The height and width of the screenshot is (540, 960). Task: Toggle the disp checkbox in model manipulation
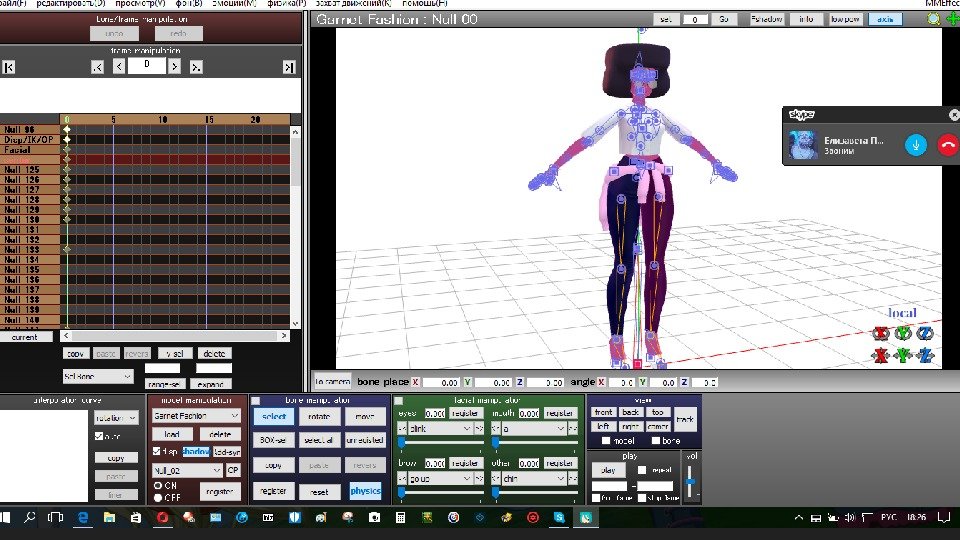pyautogui.click(x=157, y=451)
